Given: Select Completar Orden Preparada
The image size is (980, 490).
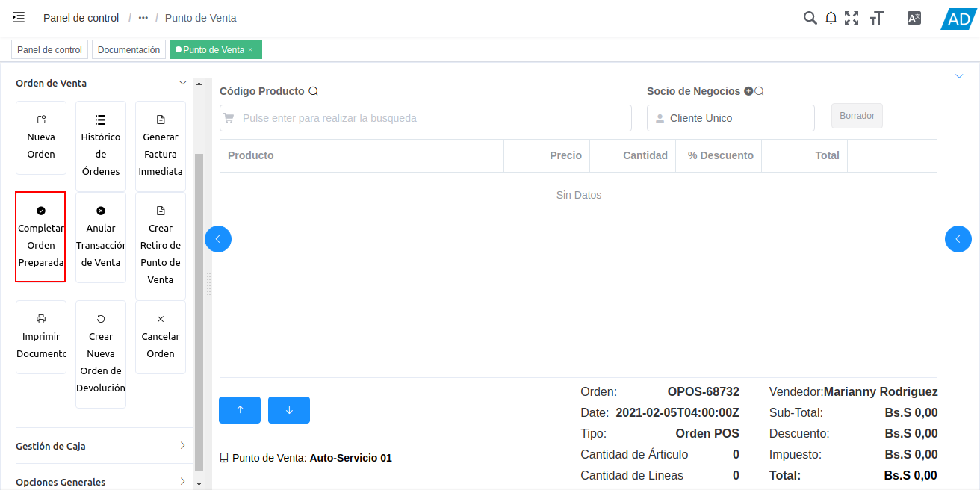Looking at the screenshot, I should click(x=41, y=237).
